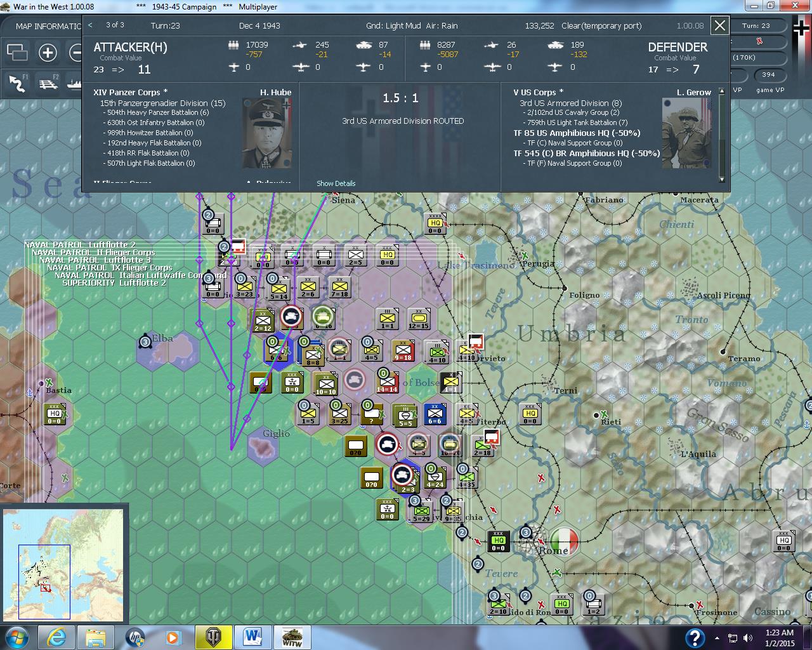Select the F1 movement mode icon
The height and width of the screenshot is (650, 812).
(18, 84)
